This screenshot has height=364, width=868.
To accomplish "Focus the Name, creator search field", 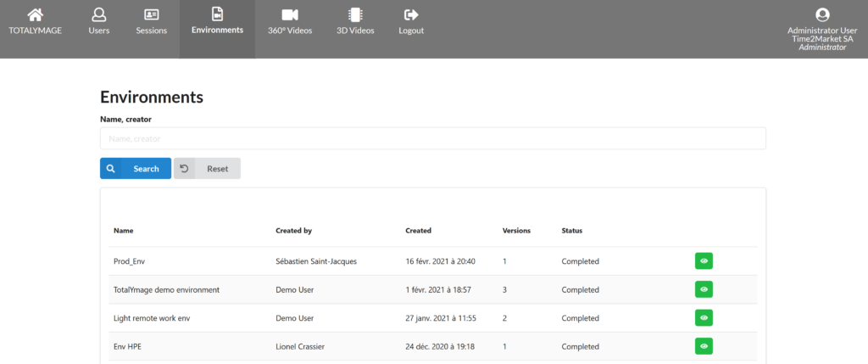I will click(x=433, y=138).
